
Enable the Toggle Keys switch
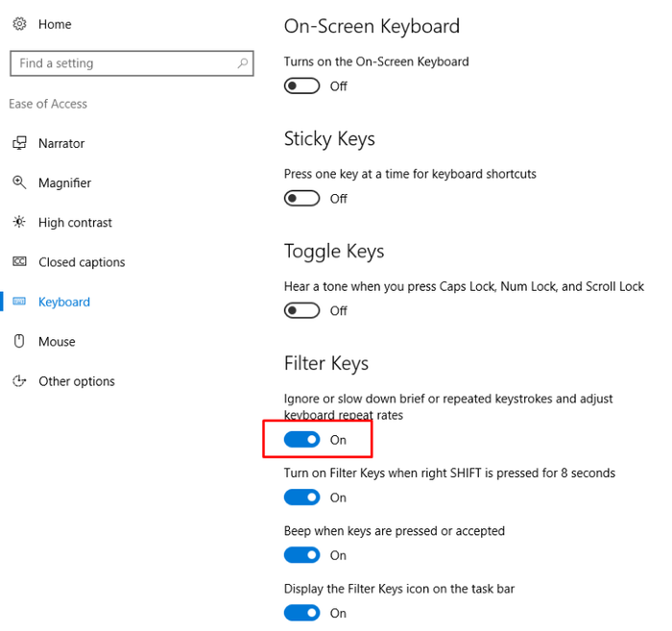(x=301, y=311)
